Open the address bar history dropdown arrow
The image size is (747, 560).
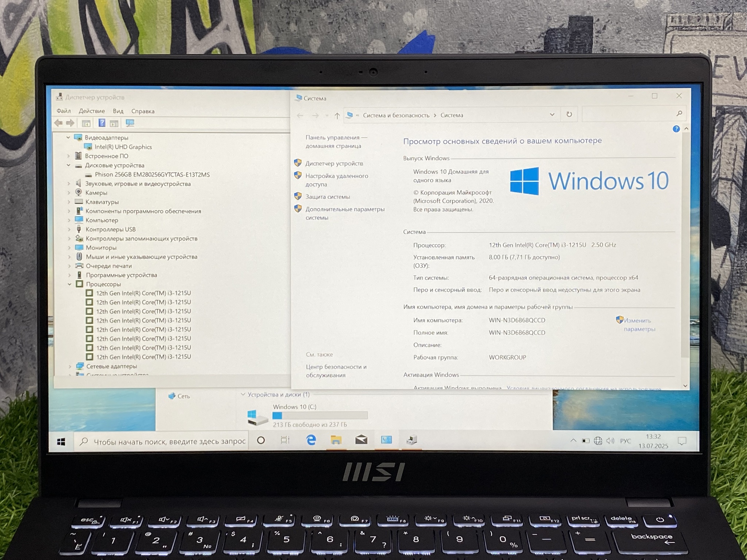[x=552, y=114]
